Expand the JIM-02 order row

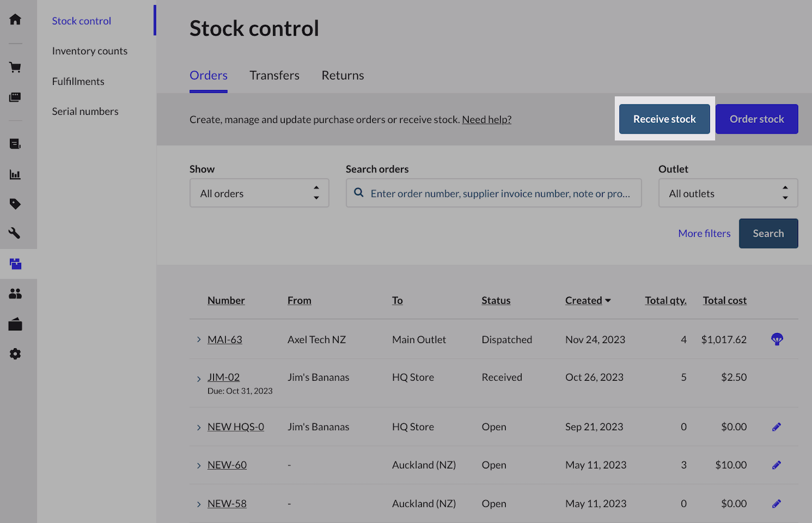tap(198, 378)
